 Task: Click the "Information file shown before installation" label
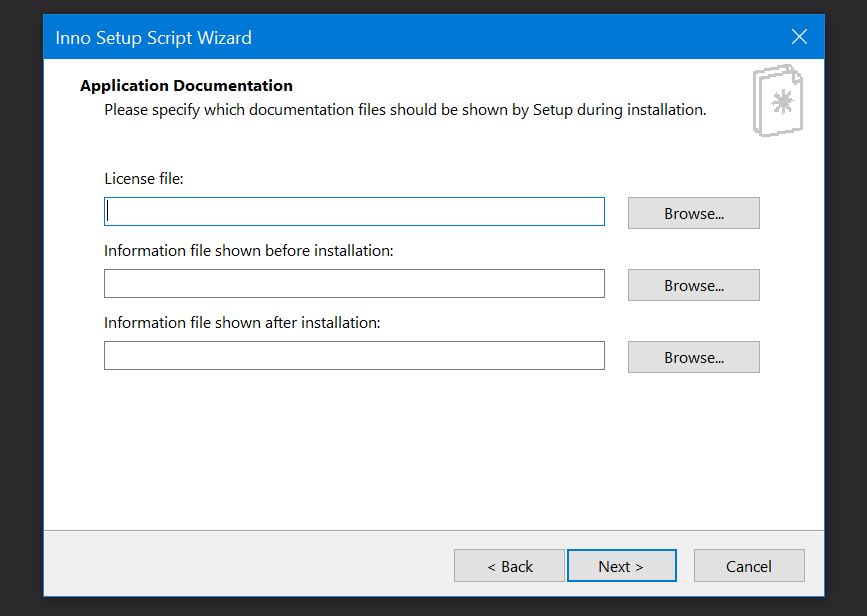pyautogui.click(x=248, y=251)
